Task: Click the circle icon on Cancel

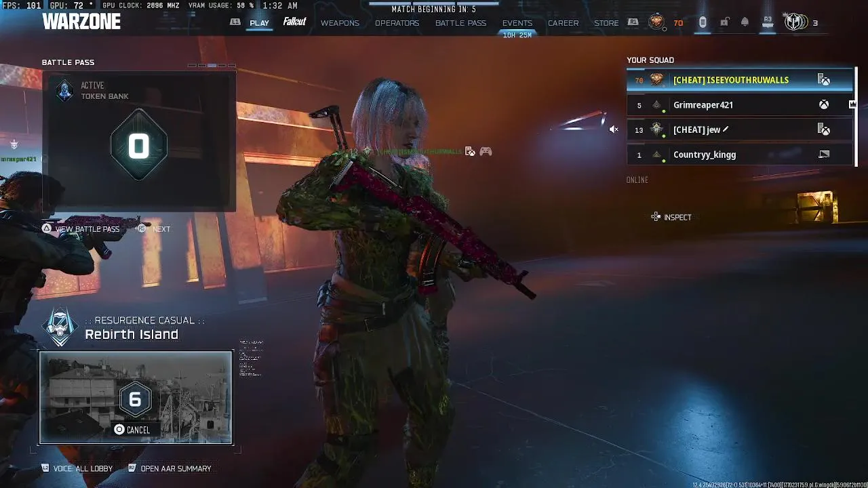Action: (119, 430)
